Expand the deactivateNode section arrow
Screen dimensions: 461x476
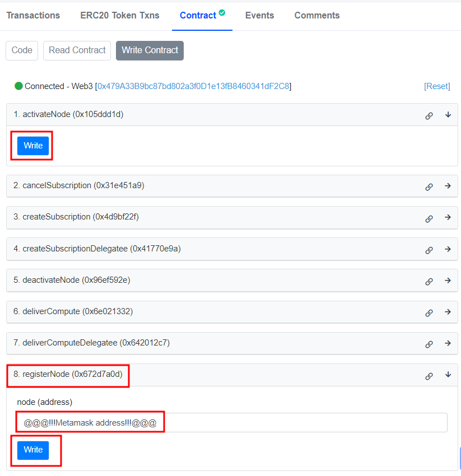tap(448, 281)
